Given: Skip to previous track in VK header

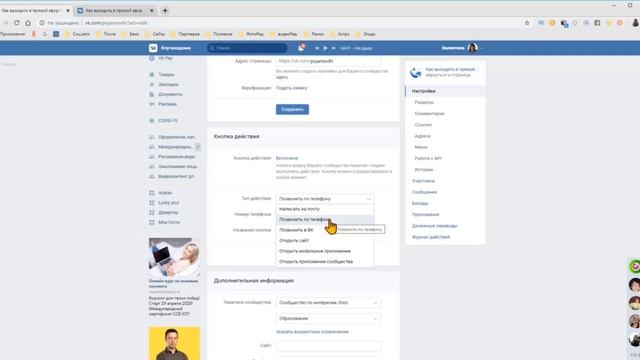Looking at the screenshot, I should [317, 48].
